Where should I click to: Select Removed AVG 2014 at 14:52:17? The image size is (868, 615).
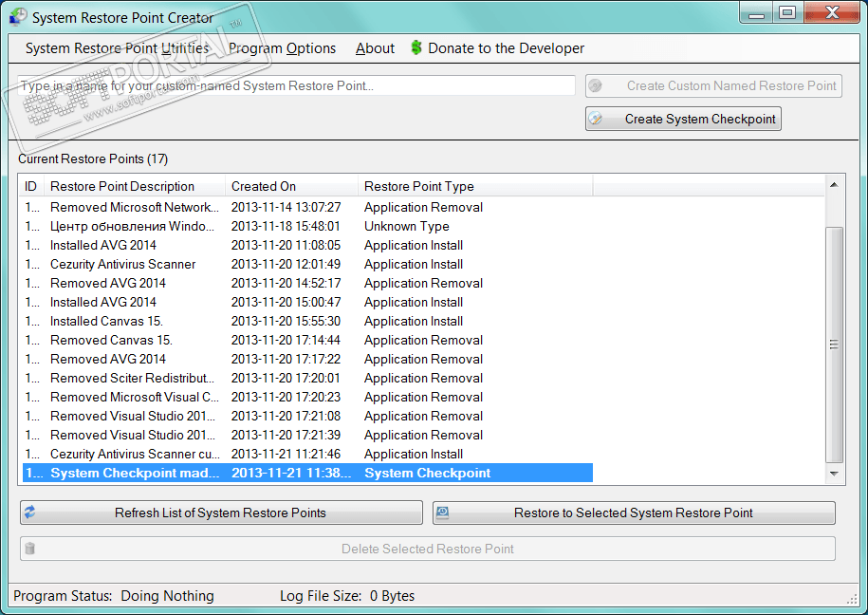(307, 283)
